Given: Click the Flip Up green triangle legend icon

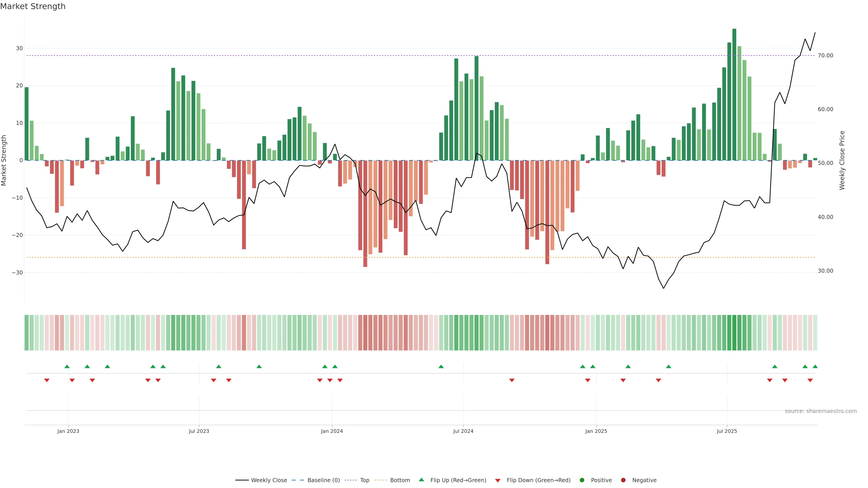Looking at the screenshot, I should pyautogui.click(x=421, y=480).
